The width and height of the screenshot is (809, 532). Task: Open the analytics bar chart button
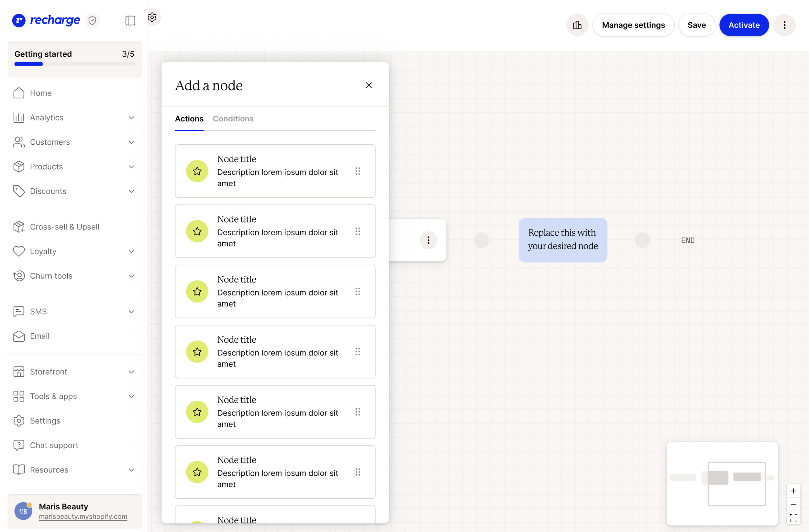[x=577, y=25]
